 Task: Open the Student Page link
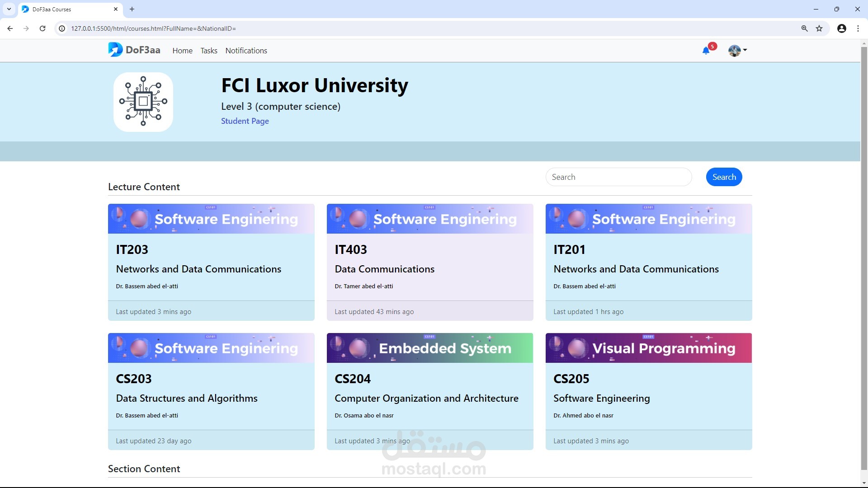(245, 121)
